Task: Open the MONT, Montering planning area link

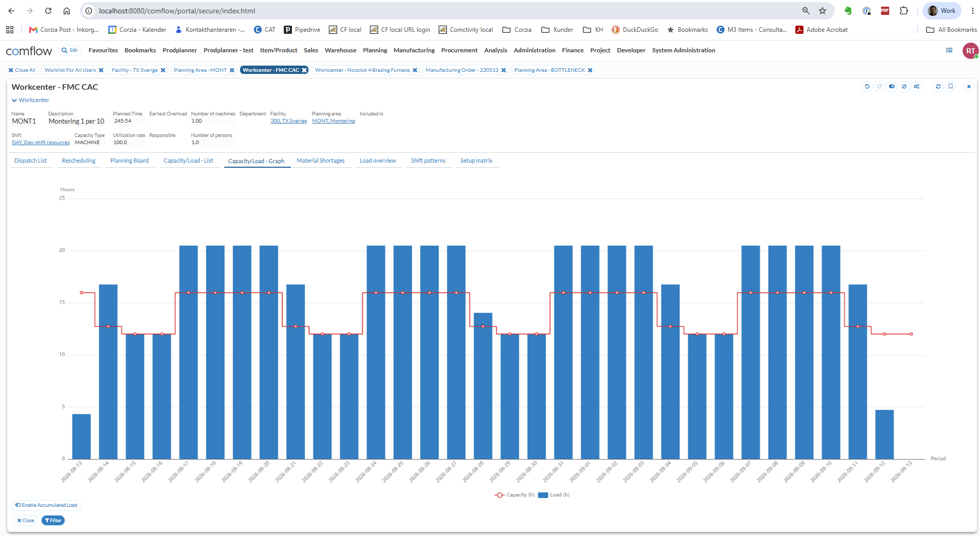Action: [x=334, y=121]
